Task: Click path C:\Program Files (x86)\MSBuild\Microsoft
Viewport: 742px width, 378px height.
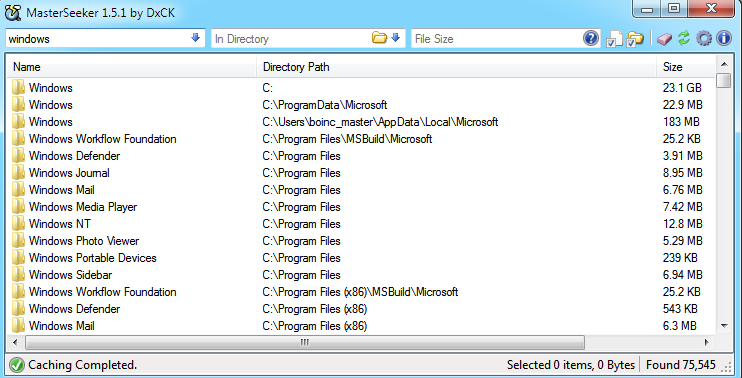Action: click(361, 292)
